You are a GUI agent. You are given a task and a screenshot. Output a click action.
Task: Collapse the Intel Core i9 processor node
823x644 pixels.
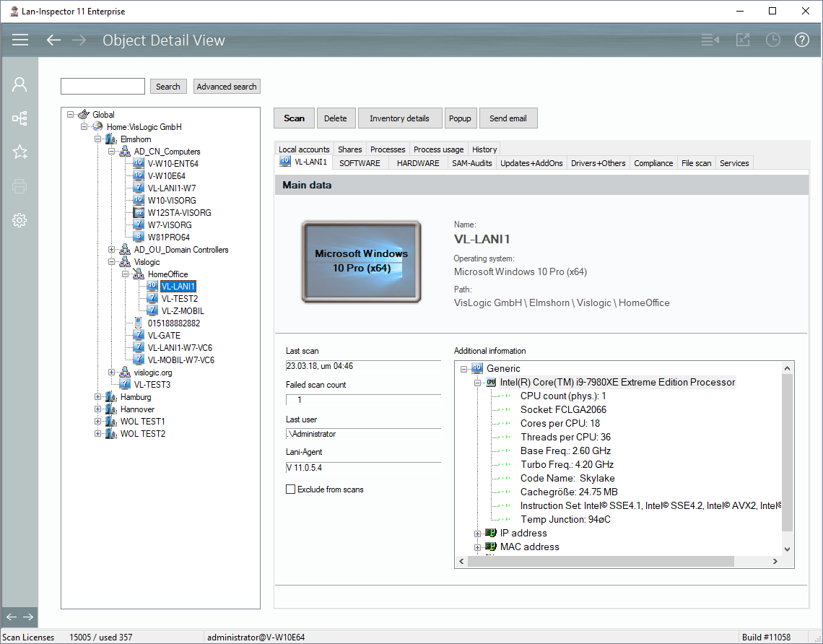[477, 383]
